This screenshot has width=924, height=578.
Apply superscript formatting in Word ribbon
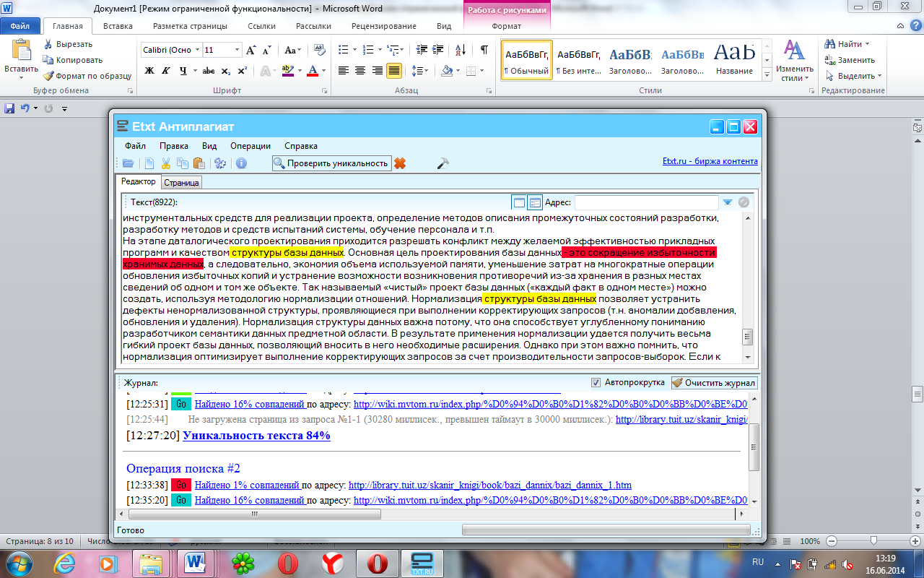pyautogui.click(x=242, y=71)
